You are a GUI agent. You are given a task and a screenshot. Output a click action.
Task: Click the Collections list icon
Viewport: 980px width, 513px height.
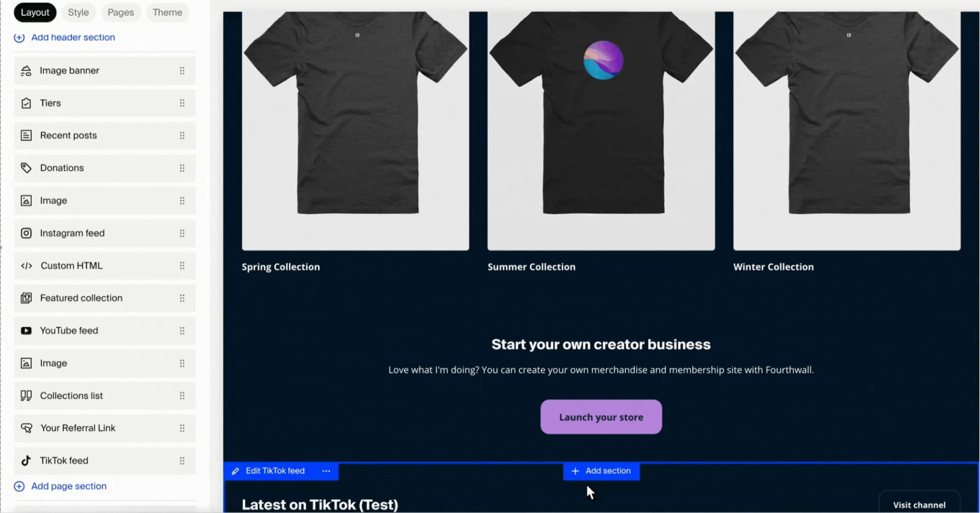tap(26, 396)
